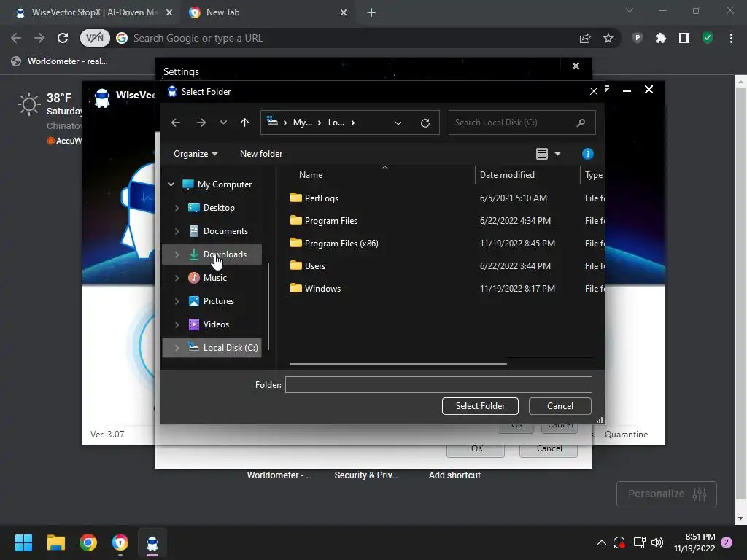Select the Program Files (x86) folder
The image size is (747, 560).
click(x=334, y=244)
